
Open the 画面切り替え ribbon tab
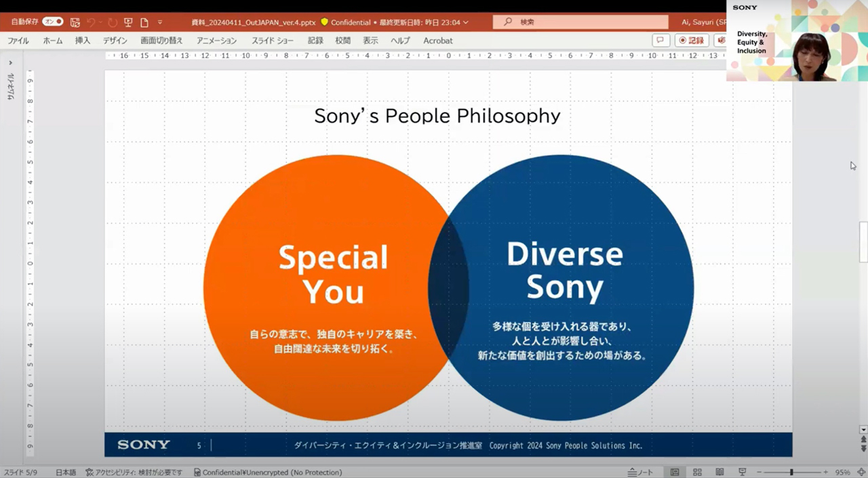161,41
